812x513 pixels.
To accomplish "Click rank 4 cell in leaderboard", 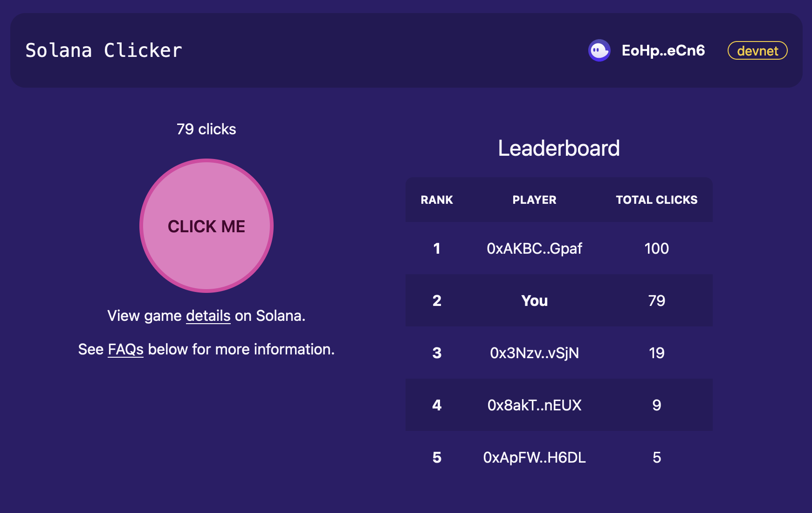I will click(437, 405).
